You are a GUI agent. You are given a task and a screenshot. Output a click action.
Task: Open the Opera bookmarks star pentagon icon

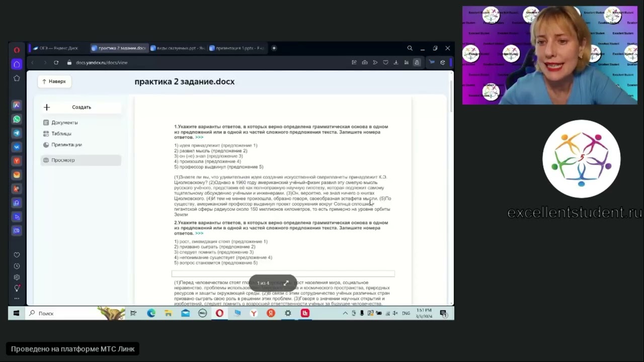coord(17,78)
